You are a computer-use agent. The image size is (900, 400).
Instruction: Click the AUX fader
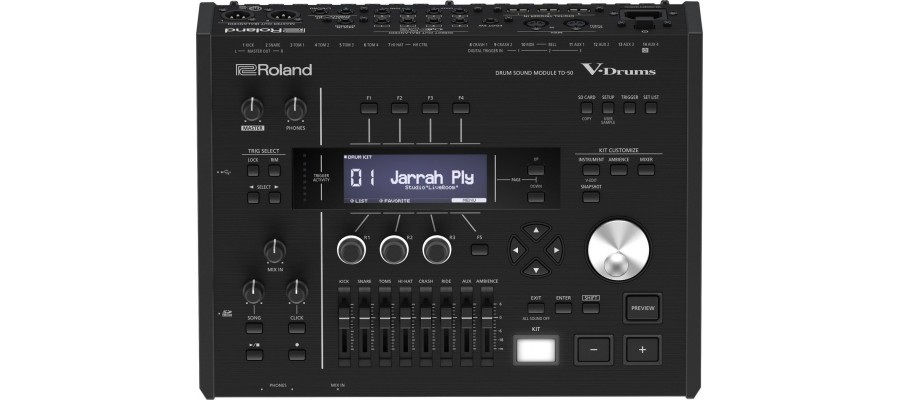(467, 316)
